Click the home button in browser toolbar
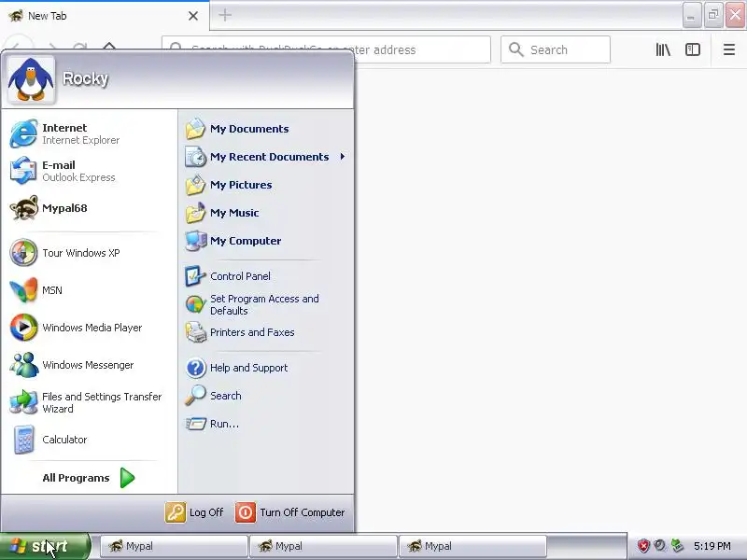Image resolution: width=747 pixels, height=560 pixels. coord(109,46)
